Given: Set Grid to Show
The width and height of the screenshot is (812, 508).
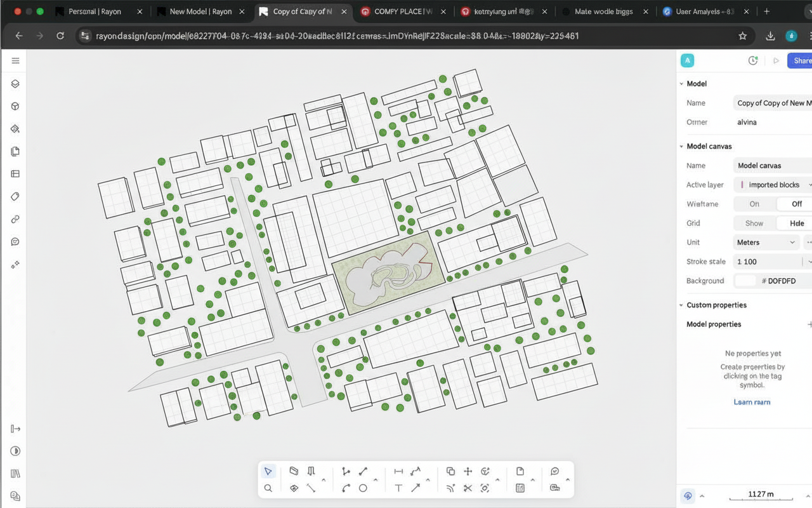Looking at the screenshot, I should point(754,223).
